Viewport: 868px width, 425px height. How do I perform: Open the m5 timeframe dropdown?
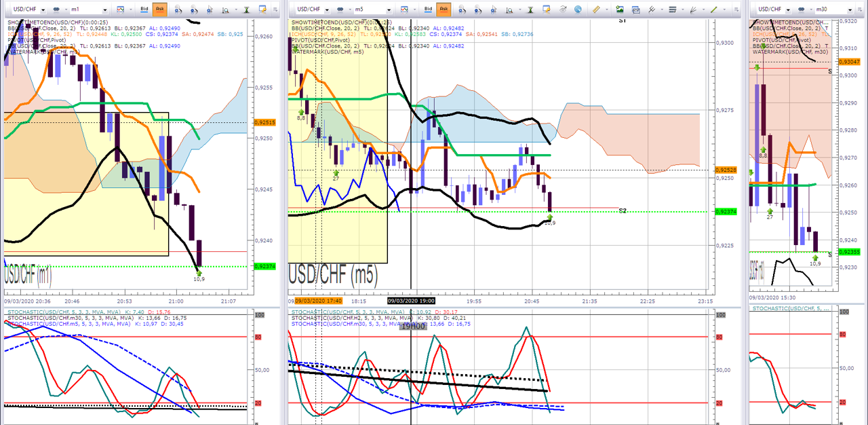(389, 10)
